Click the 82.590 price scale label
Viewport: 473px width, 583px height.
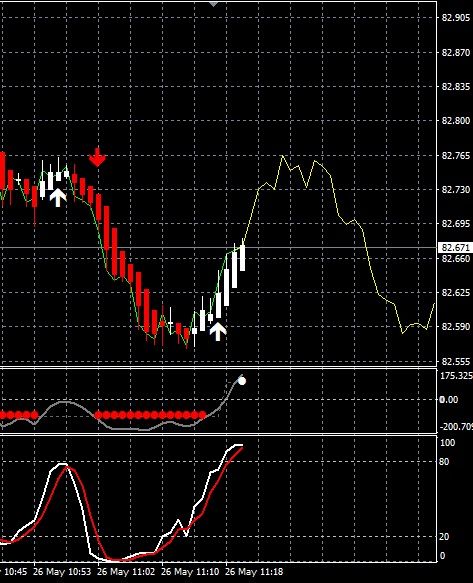click(456, 327)
